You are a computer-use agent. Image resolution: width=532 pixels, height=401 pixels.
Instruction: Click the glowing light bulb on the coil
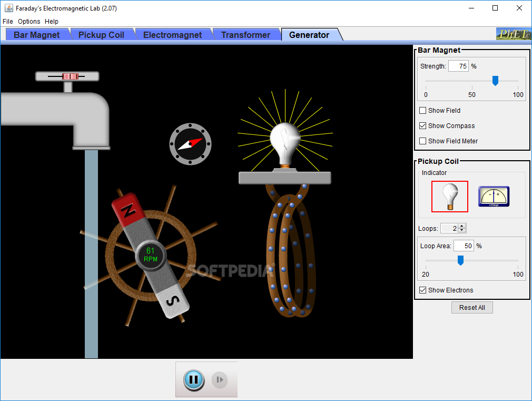pyautogui.click(x=285, y=144)
